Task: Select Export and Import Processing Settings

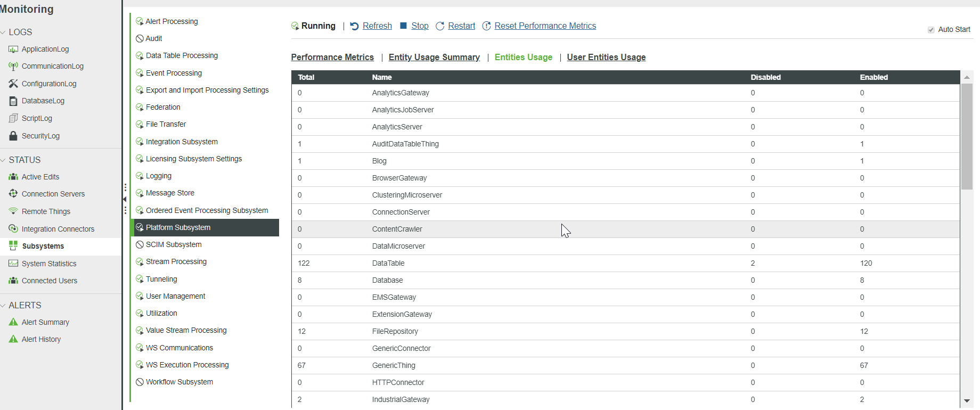Action: [207, 90]
